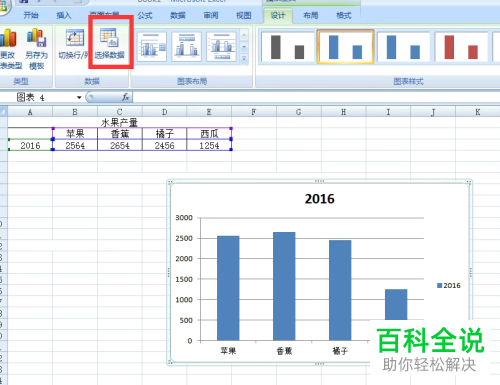Click the cell with value 2654
500x385 pixels.
click(120, 145)
